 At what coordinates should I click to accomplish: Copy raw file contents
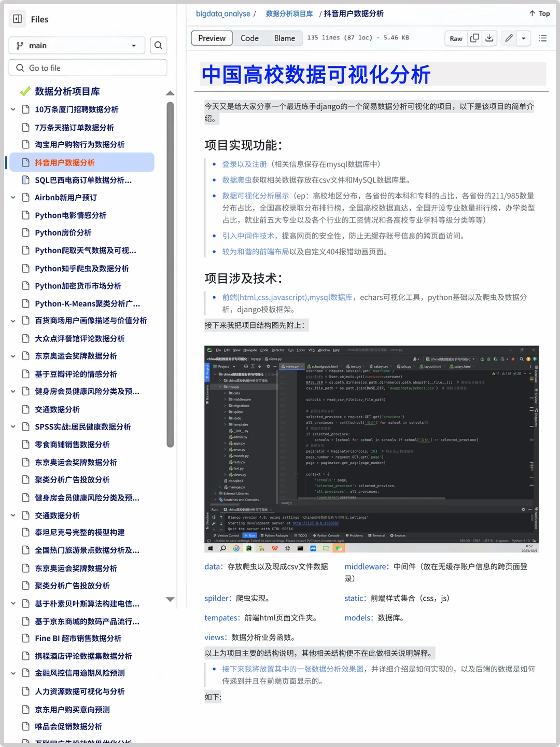pos(474,38)
